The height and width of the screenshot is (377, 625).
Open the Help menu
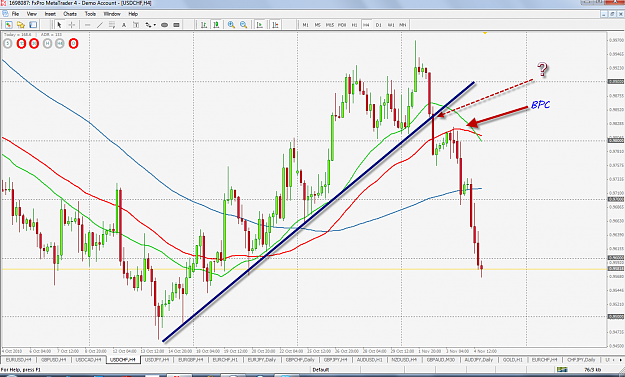[133, 14]
